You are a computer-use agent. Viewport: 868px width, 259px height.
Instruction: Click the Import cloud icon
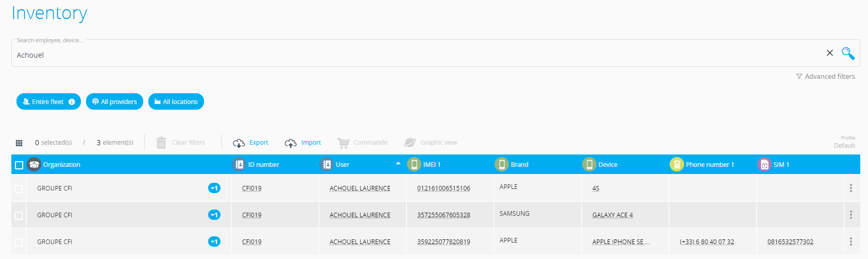pyautogui.click(x=291, y=143)
